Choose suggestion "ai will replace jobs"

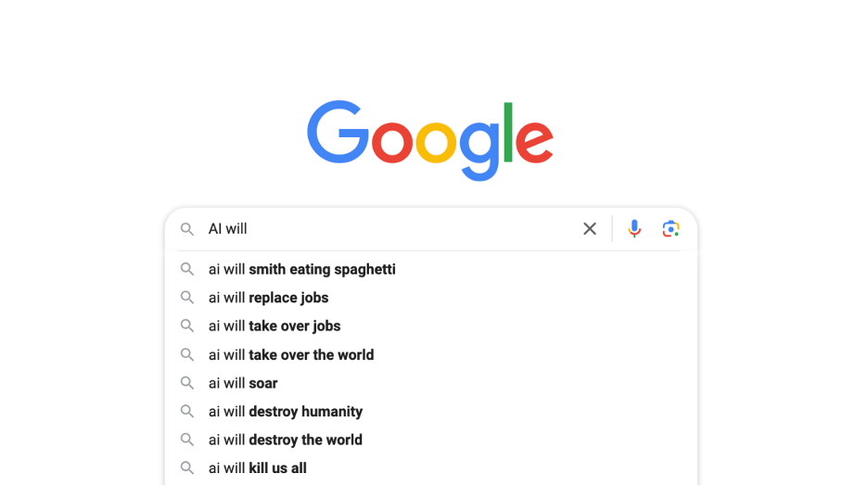point(268,298)
